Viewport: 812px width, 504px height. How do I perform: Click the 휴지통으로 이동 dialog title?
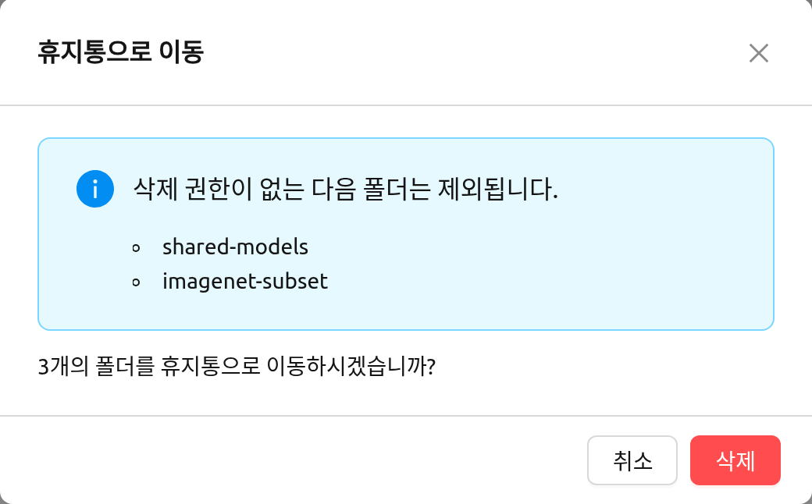121,52
